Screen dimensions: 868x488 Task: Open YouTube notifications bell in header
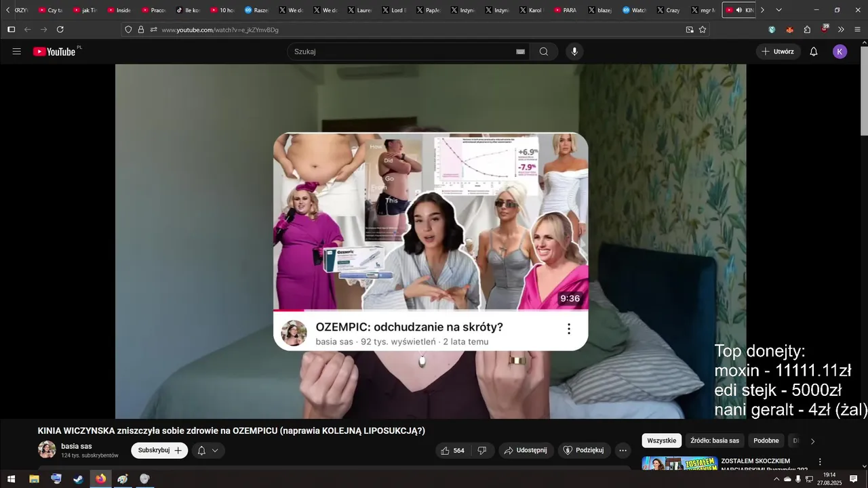[x=814, y=52]
